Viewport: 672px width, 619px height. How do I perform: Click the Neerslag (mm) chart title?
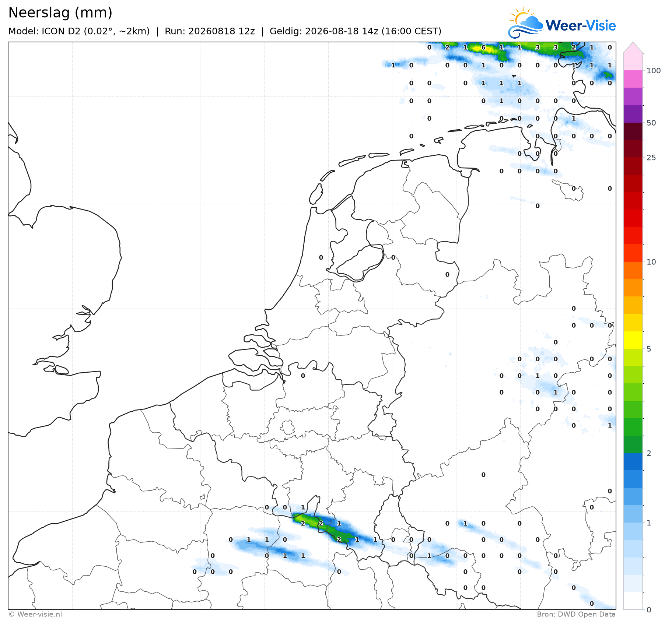[60, 13]
